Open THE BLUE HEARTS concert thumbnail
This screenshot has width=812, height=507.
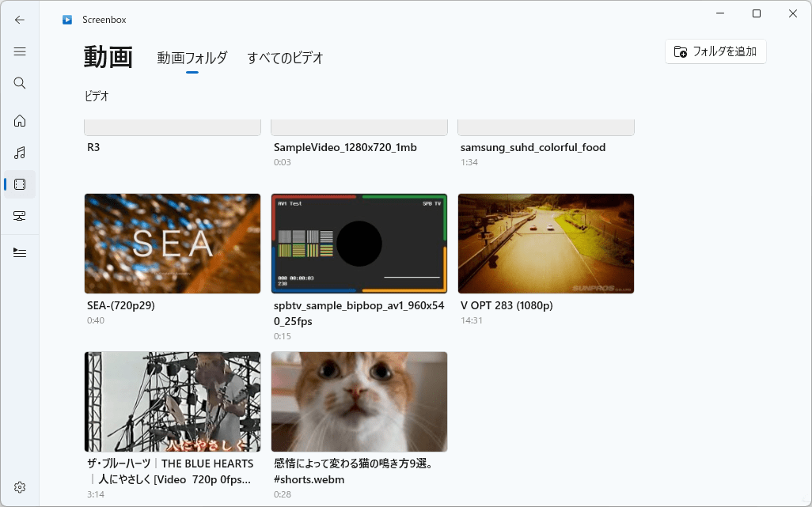pyautogui.click(x=173, y=402)
